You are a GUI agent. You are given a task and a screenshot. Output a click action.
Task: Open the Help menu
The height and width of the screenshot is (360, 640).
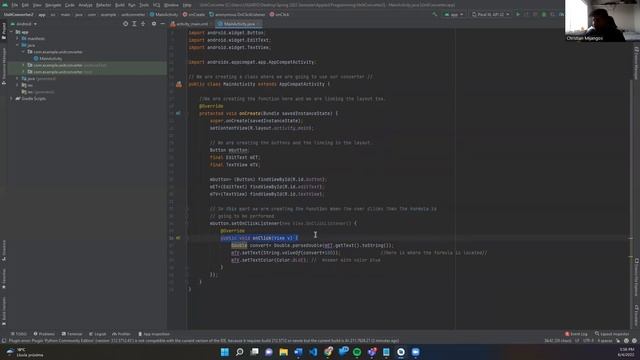pos(187,5)
